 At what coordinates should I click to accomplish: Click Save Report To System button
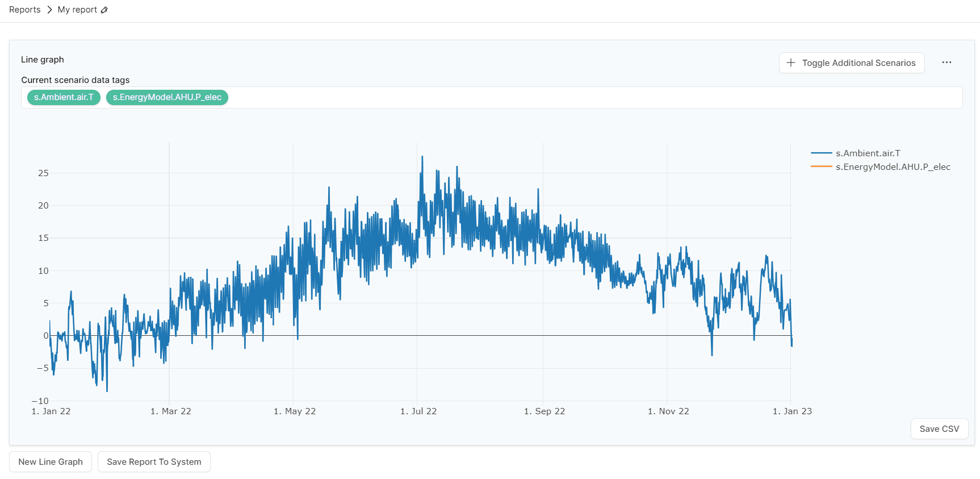coord(154,462)
